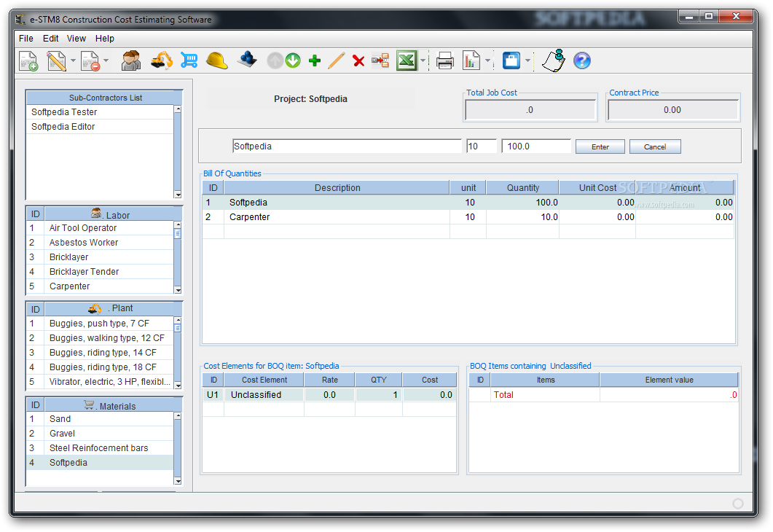Open dropdown arrow next to remove project icon

(106, 60)
